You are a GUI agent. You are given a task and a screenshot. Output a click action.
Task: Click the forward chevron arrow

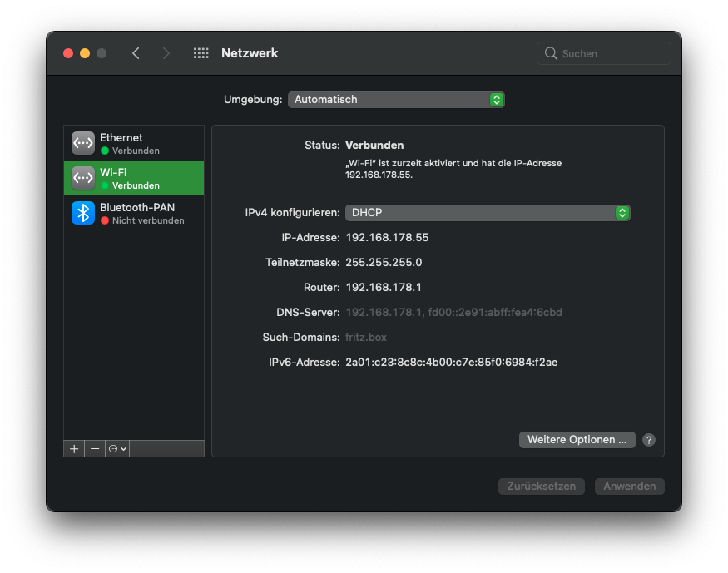[166, 53]
